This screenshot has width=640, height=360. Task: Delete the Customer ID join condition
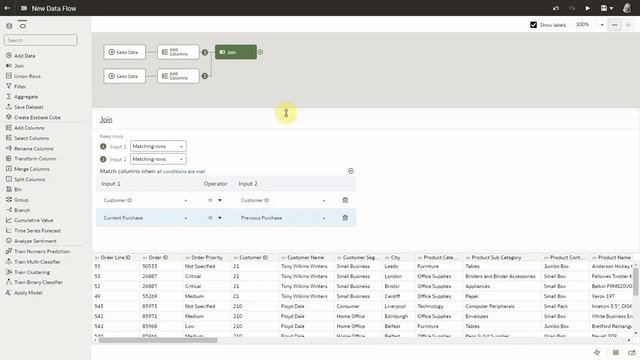pyautogui.click(x=345, y=200)
